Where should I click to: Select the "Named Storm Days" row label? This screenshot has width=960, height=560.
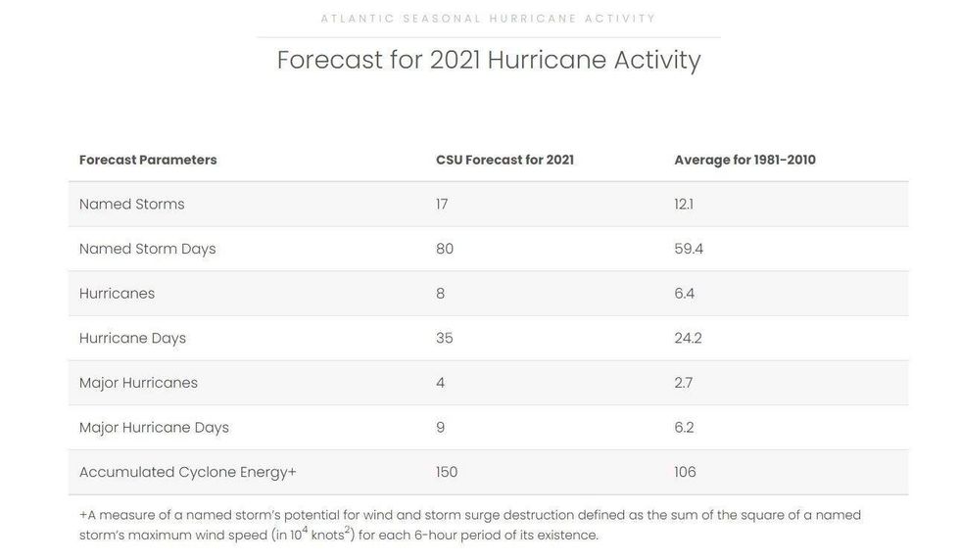click(147, 249)
